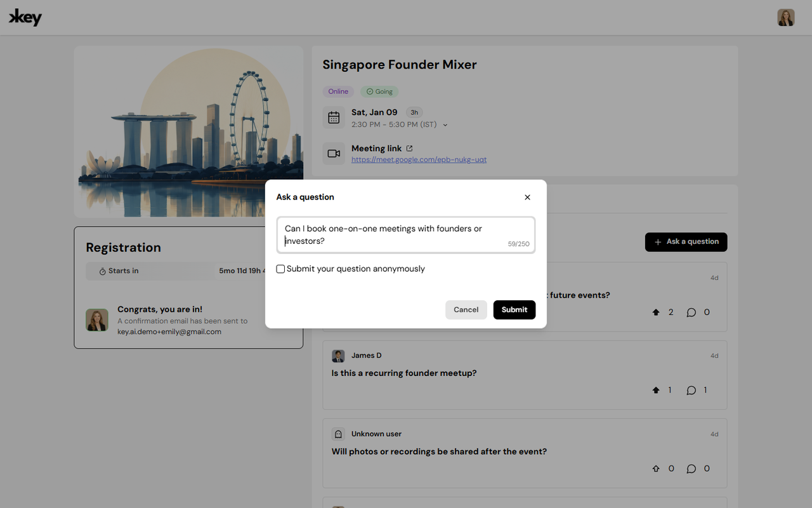This screenshot has width=812, height=508.
Task: Click 'Is this a recurring founder meetup?' text
Action: click(x=404, y=373)
